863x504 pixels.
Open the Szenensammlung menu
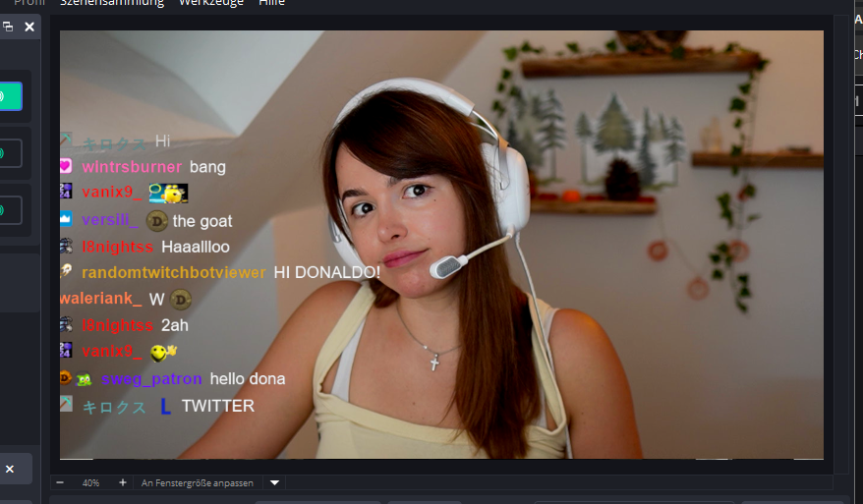tap(112, 3)
